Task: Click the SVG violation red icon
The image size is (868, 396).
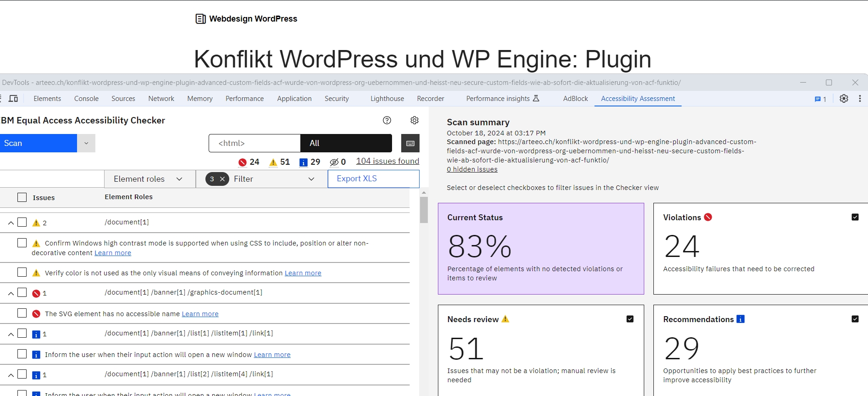Action: pos(36,314)
